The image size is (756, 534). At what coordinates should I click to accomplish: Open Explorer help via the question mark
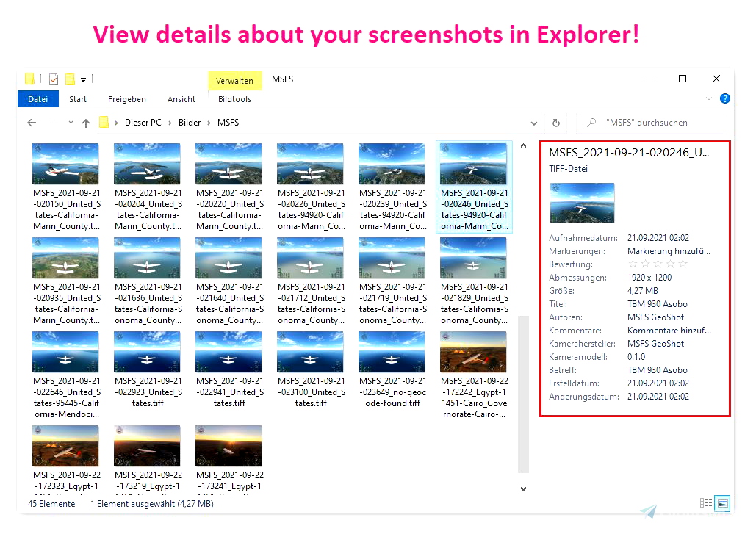[x=724, y=98]
